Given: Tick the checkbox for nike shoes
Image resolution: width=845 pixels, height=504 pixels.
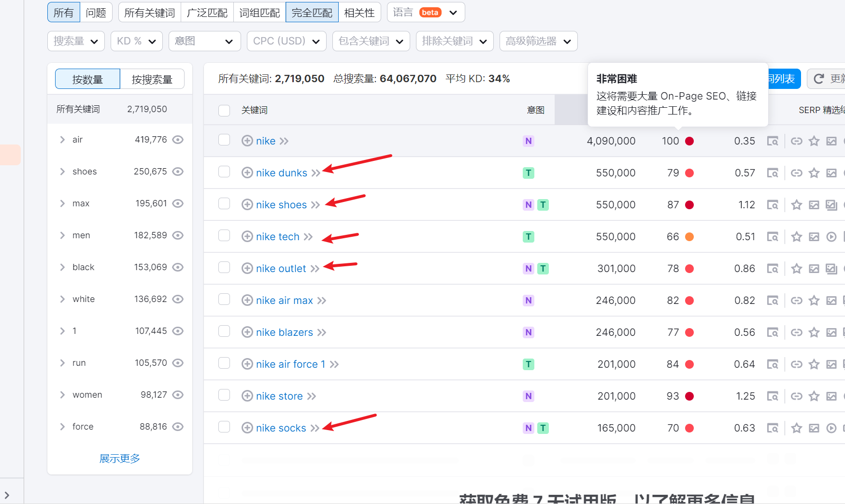Looking at the screenshot, I should click(x=224, y=204).
